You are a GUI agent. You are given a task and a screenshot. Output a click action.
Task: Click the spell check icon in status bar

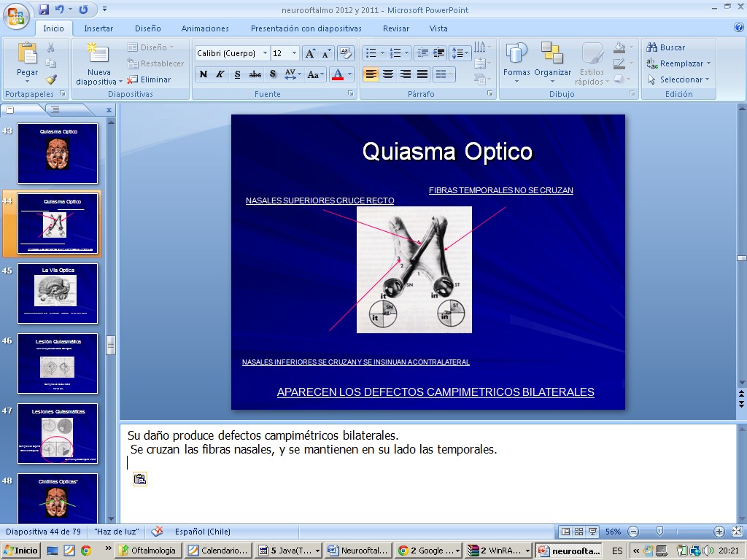tap(157, 532)
